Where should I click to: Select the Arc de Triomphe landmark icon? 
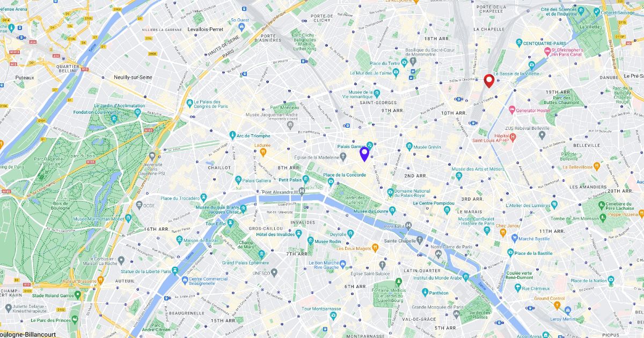coord(232,135)
